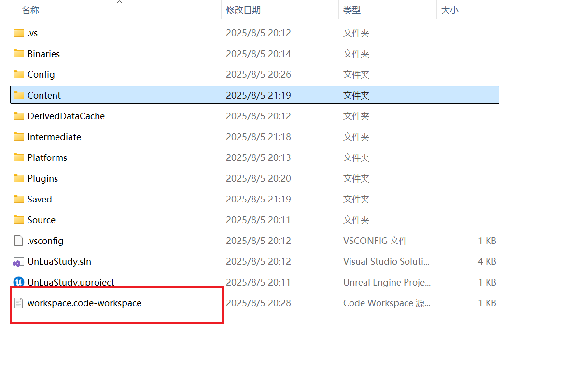Open the Source folder icon

pos(18,220)
